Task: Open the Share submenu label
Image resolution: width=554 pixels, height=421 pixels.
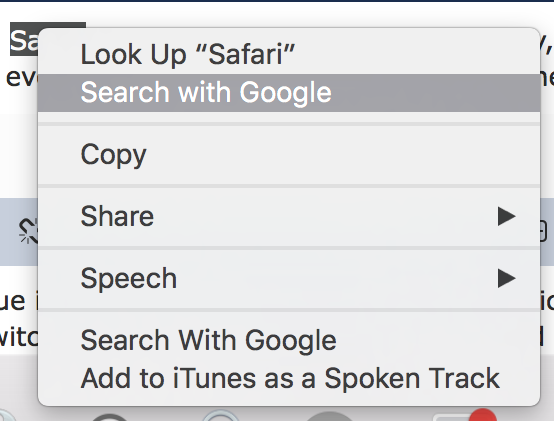Action: [x=117, y=216]
